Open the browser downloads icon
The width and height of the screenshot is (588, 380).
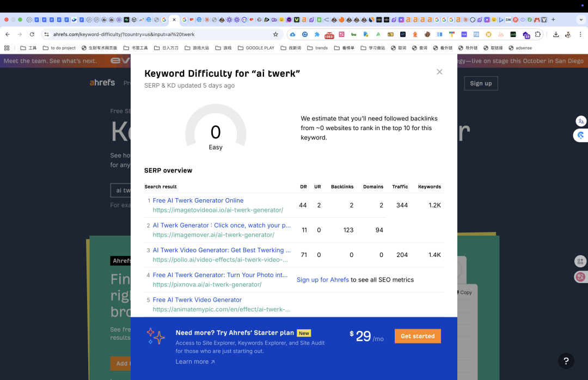pyautogui.click(x=556, y=34)
